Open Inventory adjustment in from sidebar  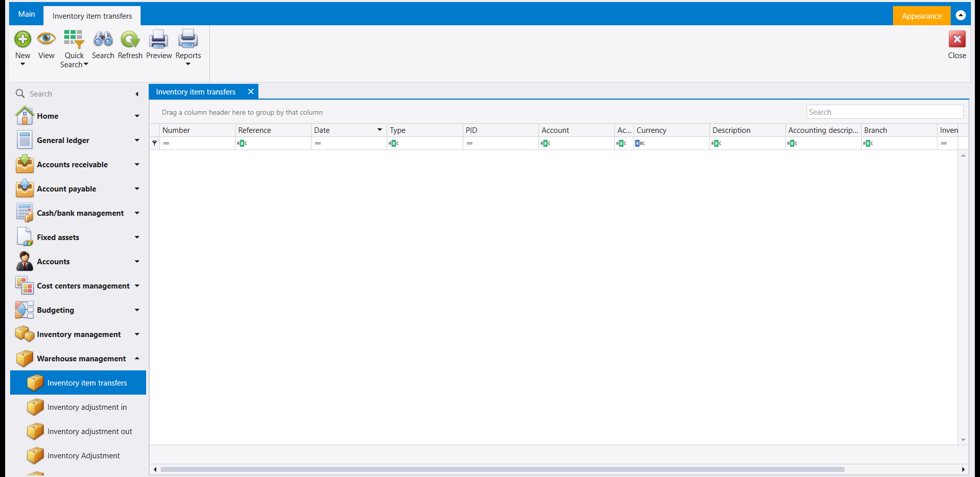coord(78,407)
